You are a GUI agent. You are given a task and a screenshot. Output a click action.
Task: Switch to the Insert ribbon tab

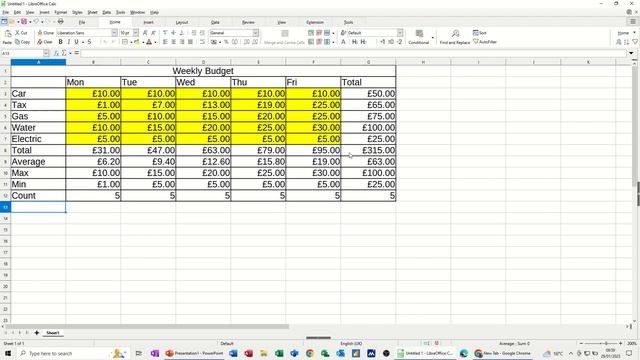coord(149,22)
